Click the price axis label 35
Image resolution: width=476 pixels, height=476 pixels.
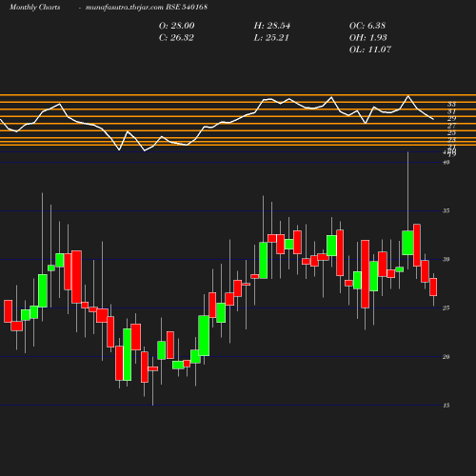tap(446, 210)
